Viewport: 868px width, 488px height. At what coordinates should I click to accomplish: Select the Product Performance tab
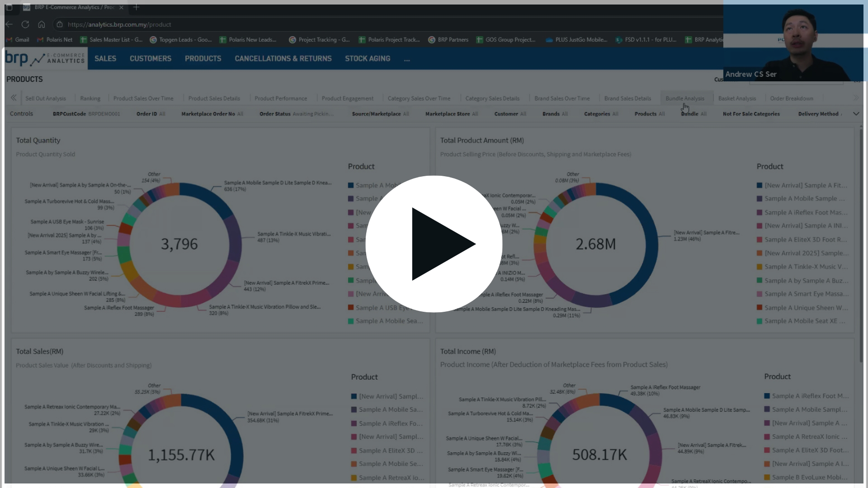point(280,99)
